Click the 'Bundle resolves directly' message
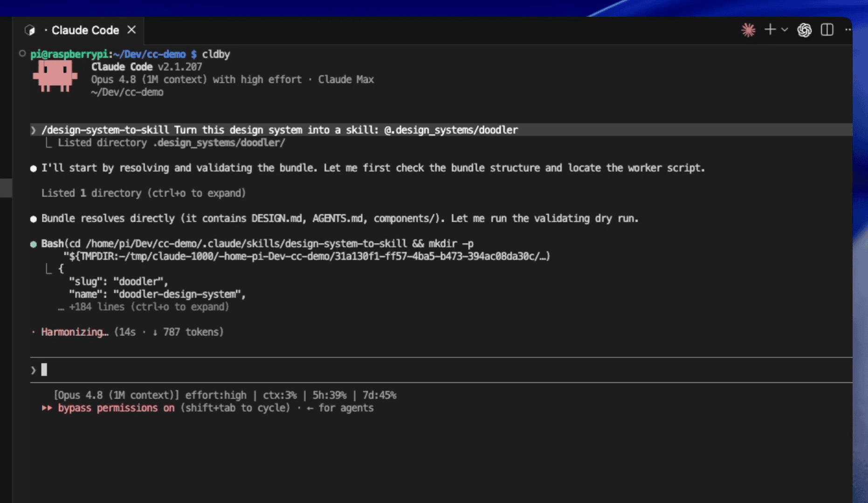Screen dimensions: 868x503 tap(340, 218)
